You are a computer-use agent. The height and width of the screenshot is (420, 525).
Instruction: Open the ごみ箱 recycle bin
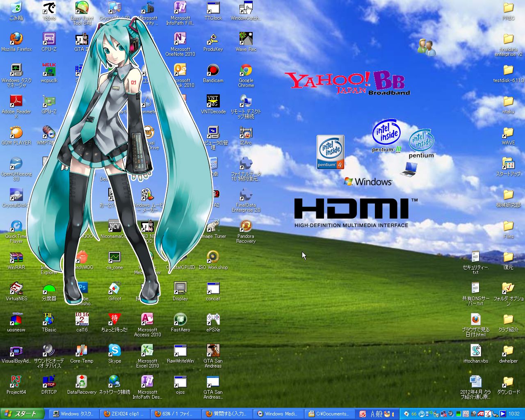16,11
